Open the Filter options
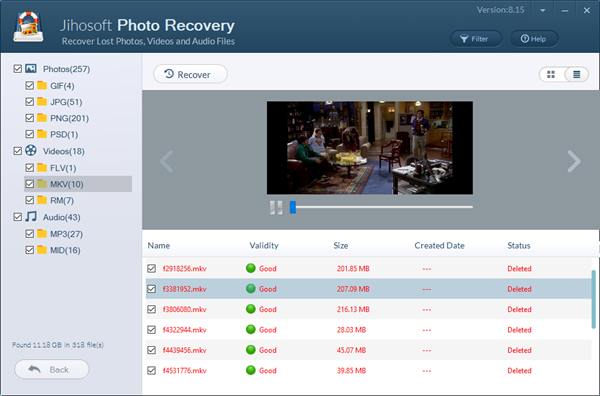This screenshot has height=396, width=600. [x=476, y=39]
